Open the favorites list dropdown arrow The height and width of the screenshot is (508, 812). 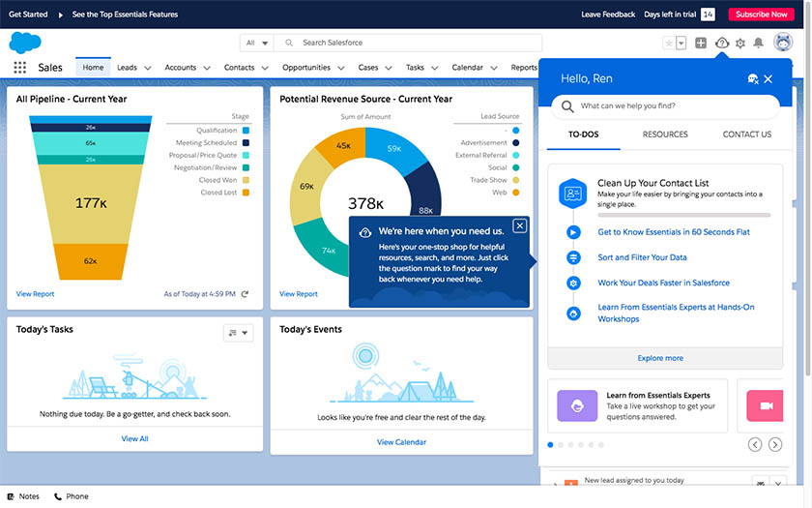click(x=681, y=43)
